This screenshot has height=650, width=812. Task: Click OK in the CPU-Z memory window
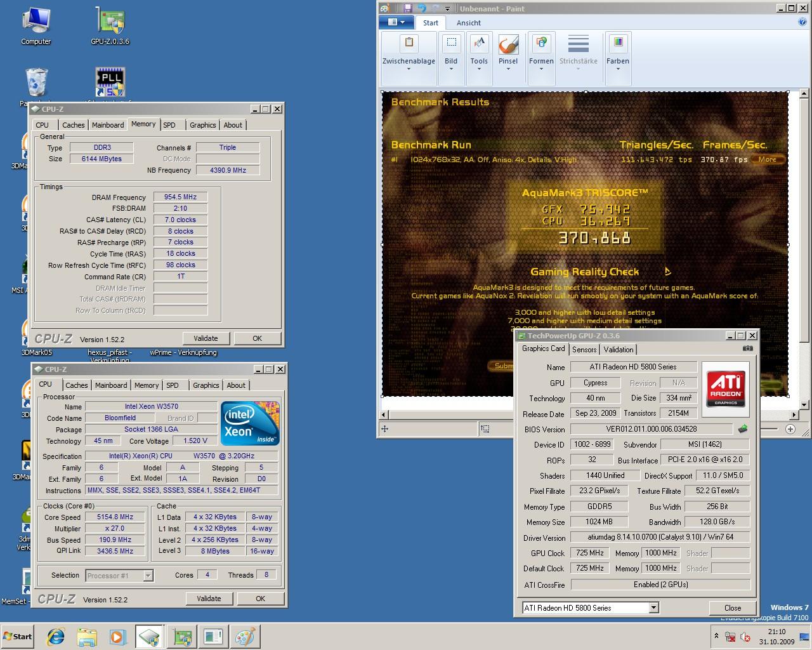tap(257, 338)
